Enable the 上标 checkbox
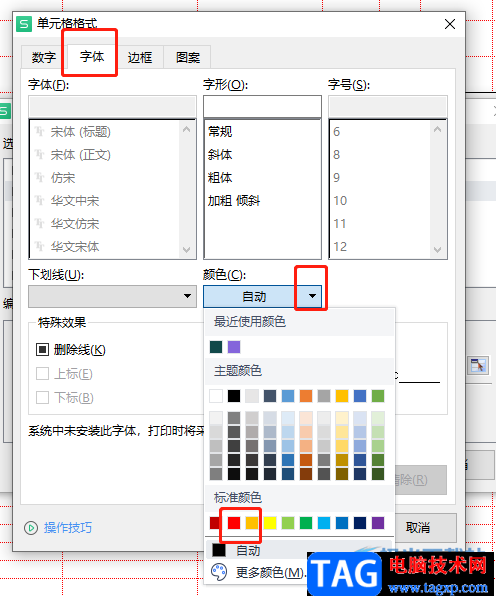 pyautogui.click(x=42, y=374)
